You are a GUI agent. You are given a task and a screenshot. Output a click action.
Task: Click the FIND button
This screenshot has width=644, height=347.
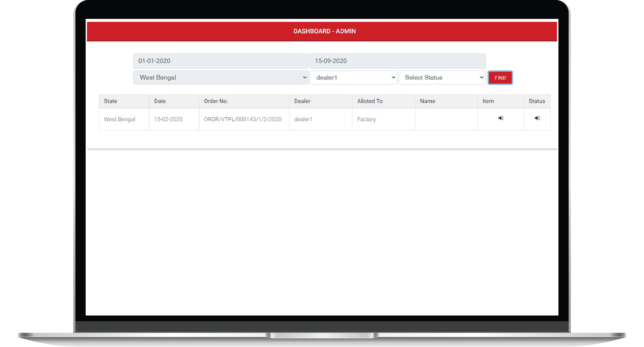coord(500,78)
